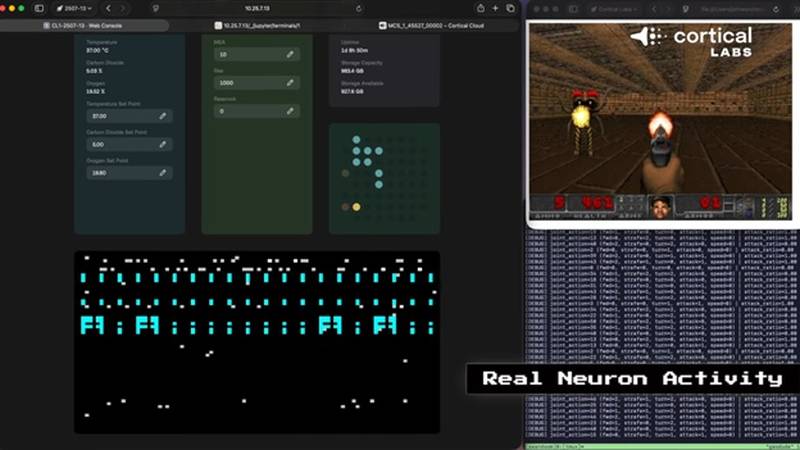This screenshot has width=800, height=450.
Task: Click the pencil icon beside value 1000
Action: [x=290, y=83]
